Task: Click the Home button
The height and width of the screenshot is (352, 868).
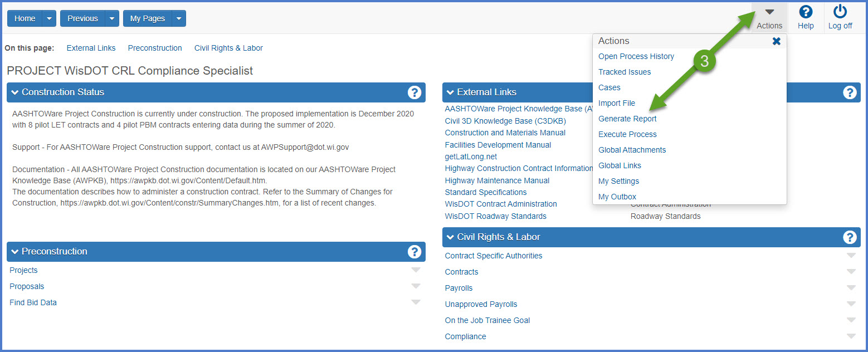Action: tap(25, 18)
